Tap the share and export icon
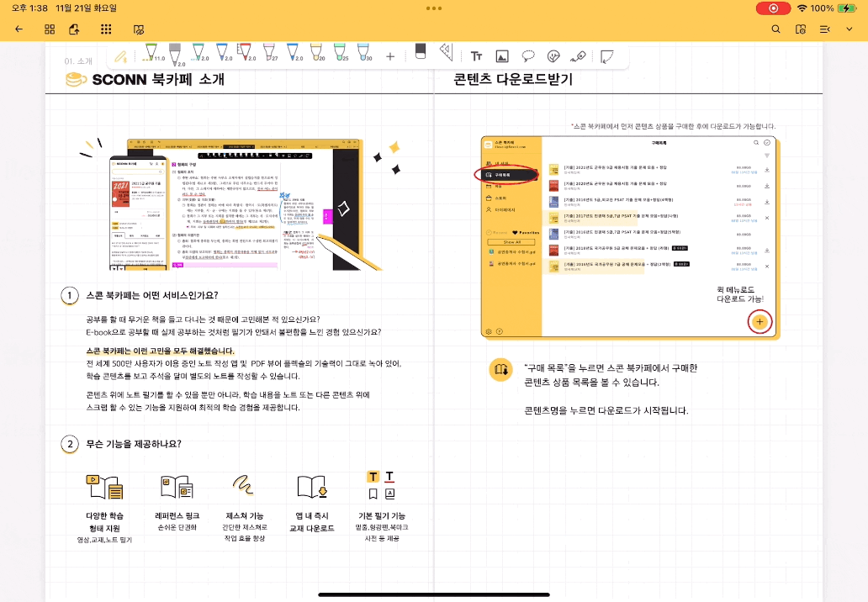The height and width of the screenshot is (602, 868). (74, 29)
